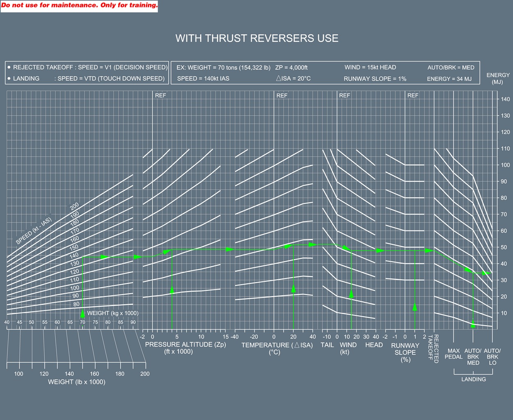Click the green up arrow at runway slope 1
513x420 pixels.
tap(415, 307)
